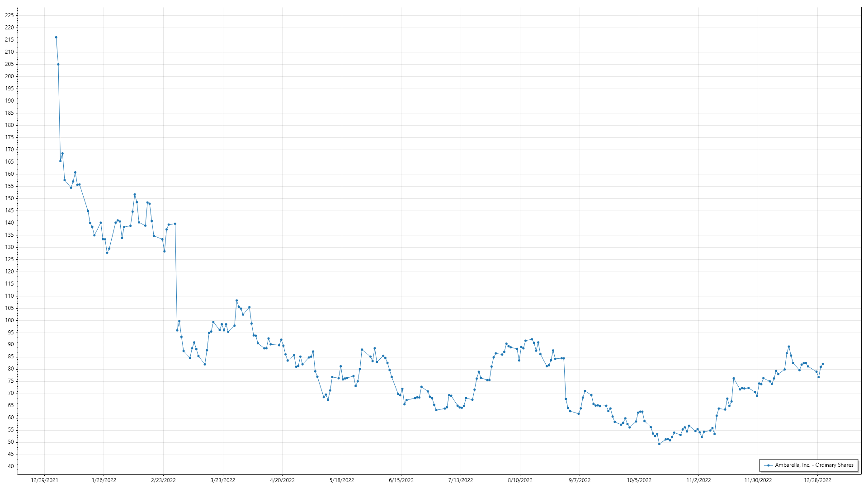Click the 225 y-axis value label
Viewport: 868px width, 488px height.
9,15
